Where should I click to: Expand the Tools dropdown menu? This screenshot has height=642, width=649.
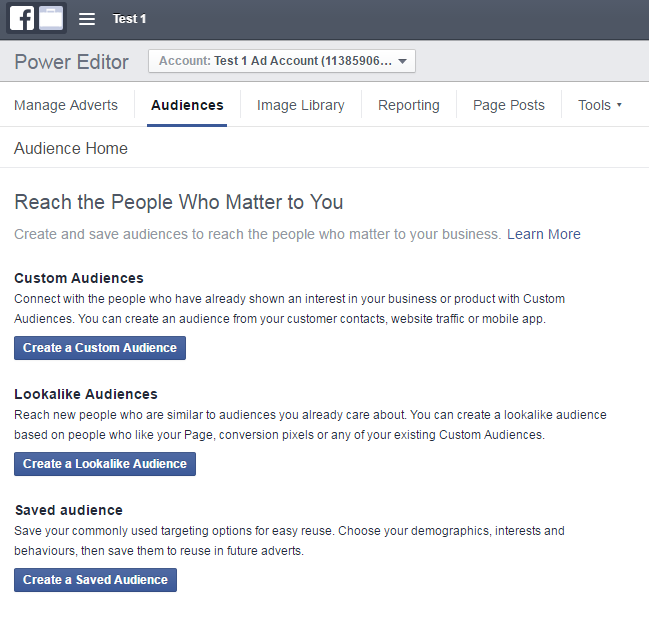point(600,105)
